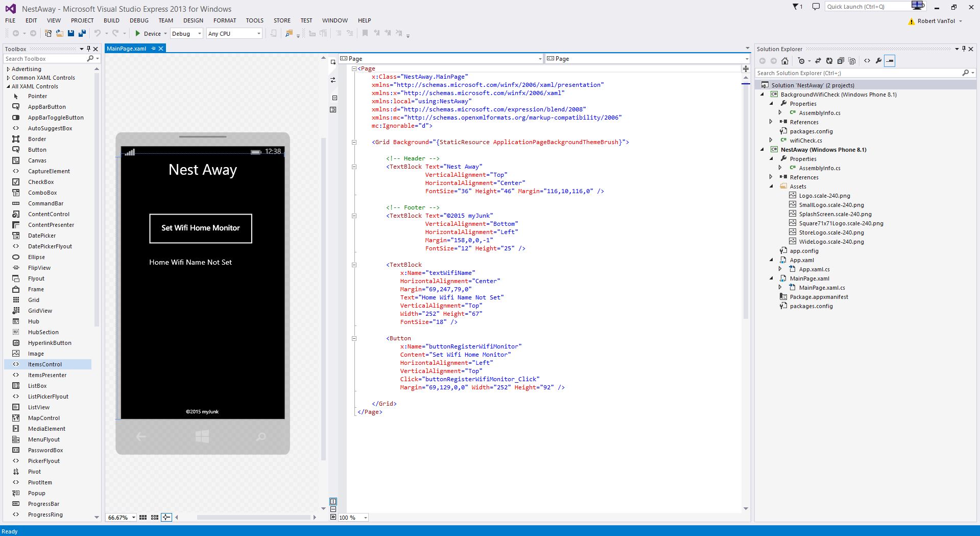Toggle pin on MainPage.xaml tab
Image resolution: width=980 pixels, height=536 pixels.
point(153,49)
